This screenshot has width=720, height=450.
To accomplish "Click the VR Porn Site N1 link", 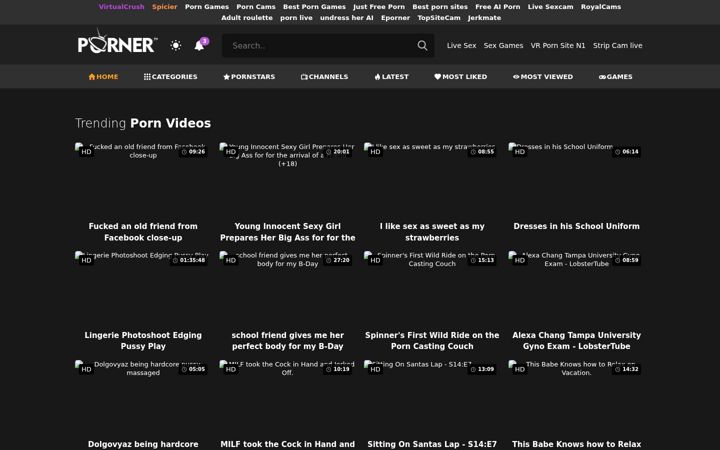I will tap(558, 45).
